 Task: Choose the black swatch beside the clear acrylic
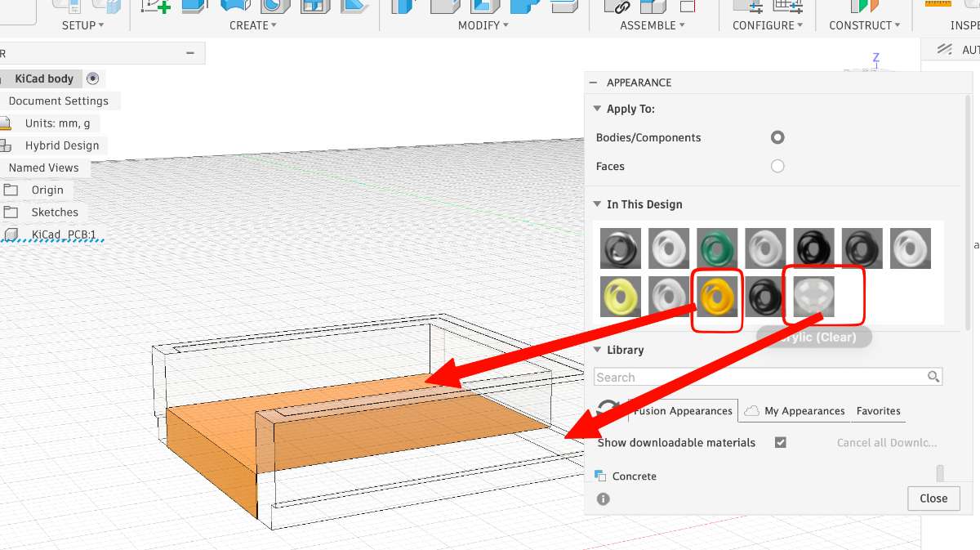[x=765, y=297]
